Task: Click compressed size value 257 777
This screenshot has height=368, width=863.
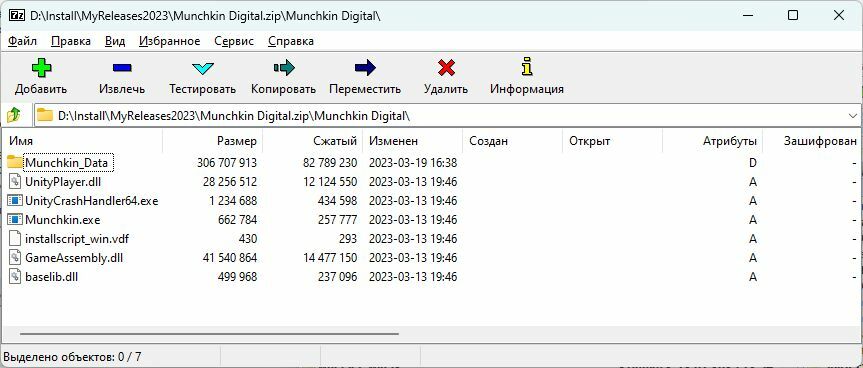Action: (337, 220)
